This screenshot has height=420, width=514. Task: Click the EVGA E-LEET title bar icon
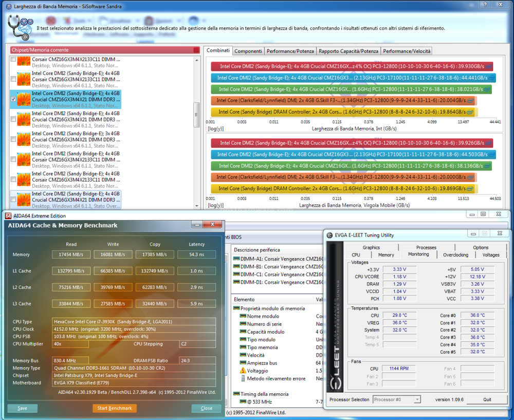click(x=330, y=235)
